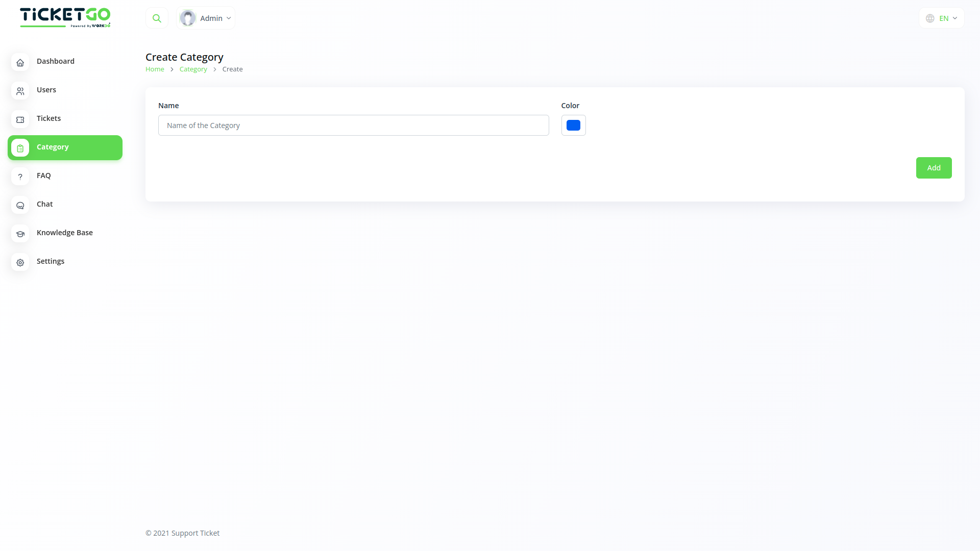Open the search magnifier button
Image resolution: width=980 pixels, height=551 pixels.
(x=157, y=18)
